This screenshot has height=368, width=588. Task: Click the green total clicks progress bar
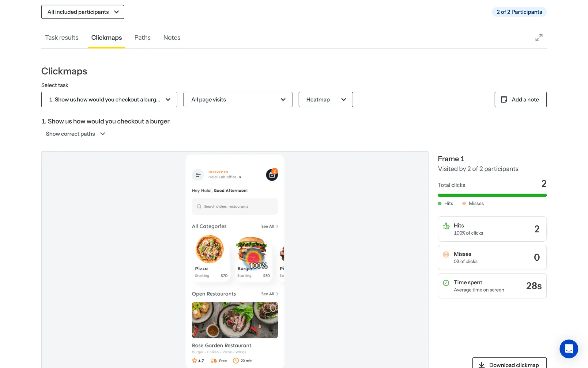[492, 195]
